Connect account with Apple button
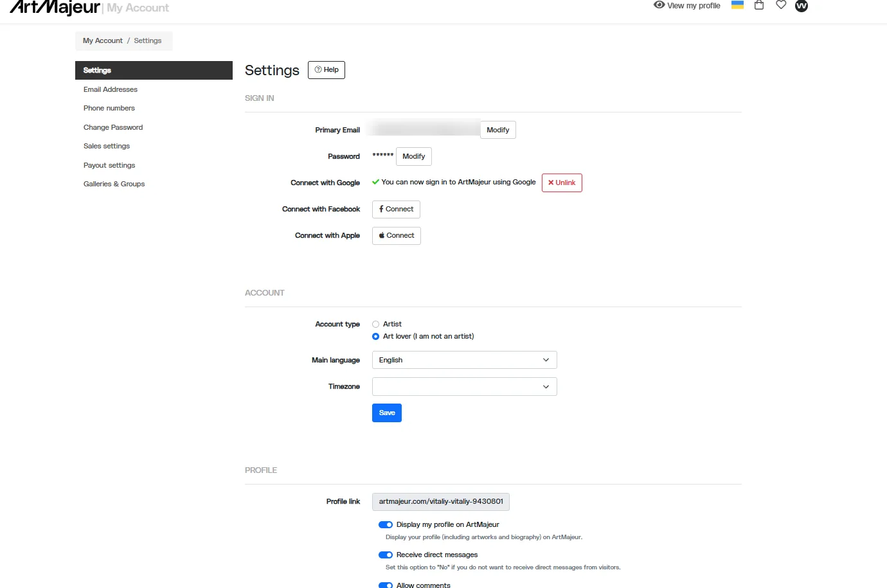 pyautogui.click(x=397, y=236)
